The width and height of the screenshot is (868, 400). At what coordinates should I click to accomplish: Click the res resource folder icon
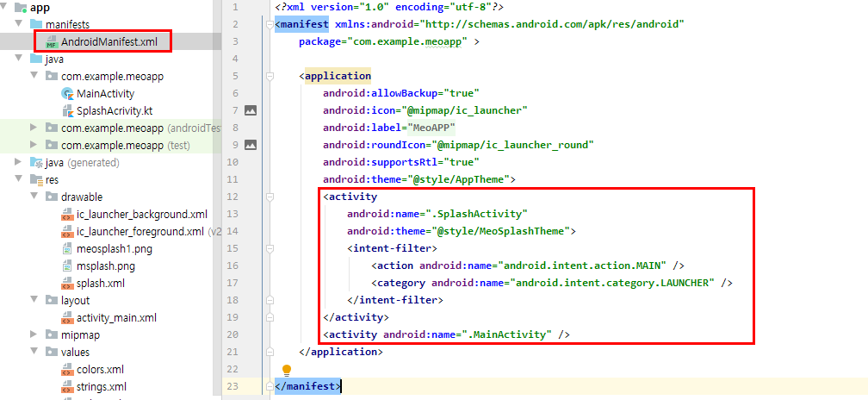click(x=36, y=179)
